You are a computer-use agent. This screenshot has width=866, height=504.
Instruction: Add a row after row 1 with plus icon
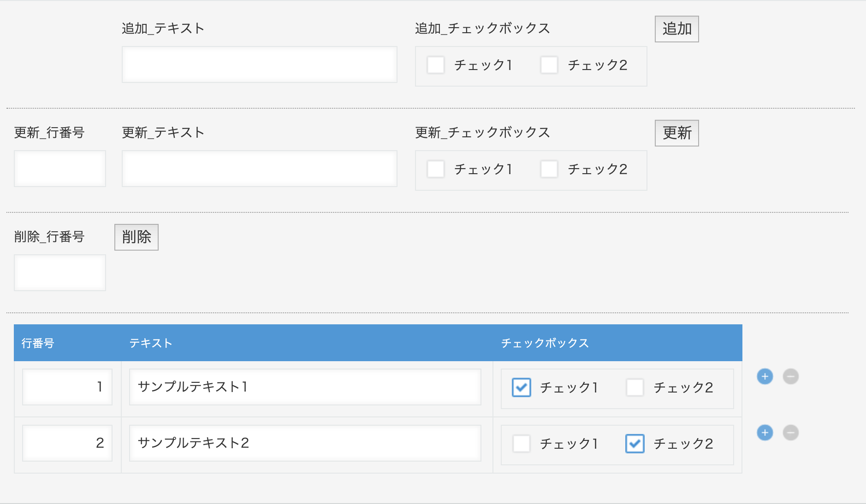point(765,376)
